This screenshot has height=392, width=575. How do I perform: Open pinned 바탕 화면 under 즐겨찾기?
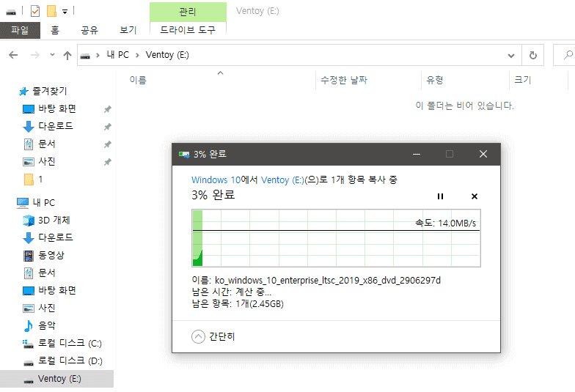click(57, 108)
